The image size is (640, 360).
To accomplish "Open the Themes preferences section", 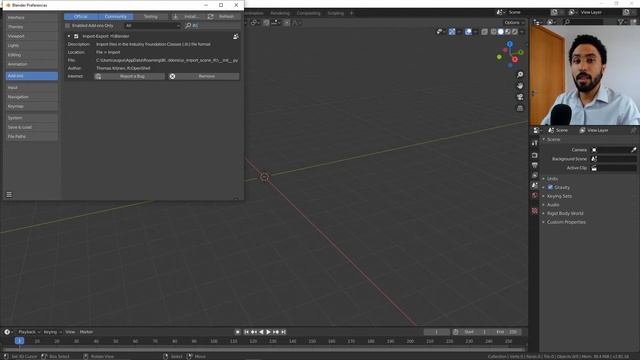I will pos(32,27).
